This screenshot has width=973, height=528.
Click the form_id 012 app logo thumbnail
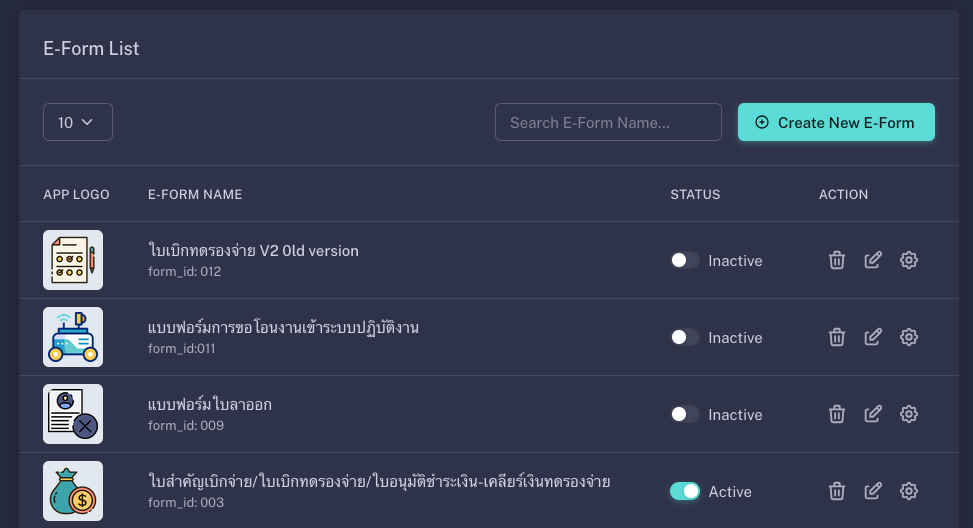click(x=73, y=260)
